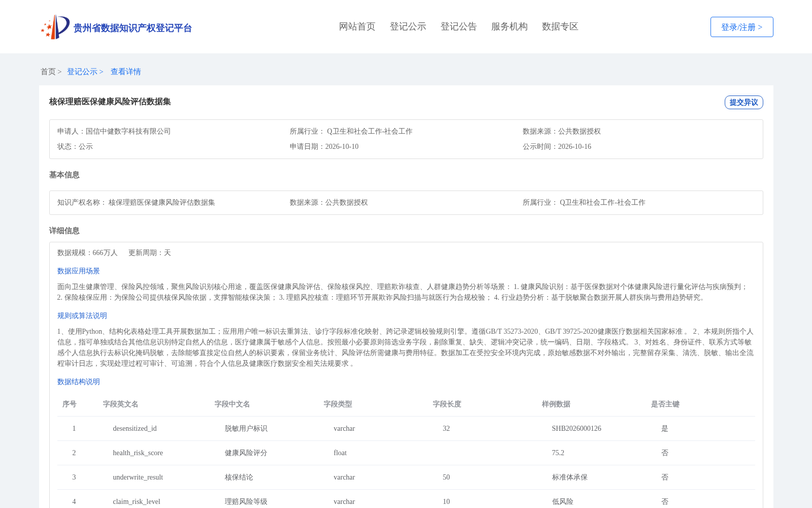Click the 健康风险评分 cell
Image resolution: width=812 pixels, height=508 pixels.
point(246,453)
